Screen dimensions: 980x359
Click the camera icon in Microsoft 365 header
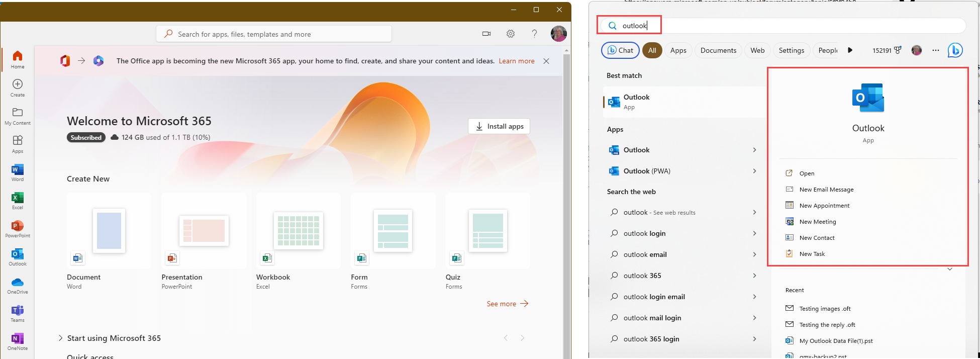point(486,34)
